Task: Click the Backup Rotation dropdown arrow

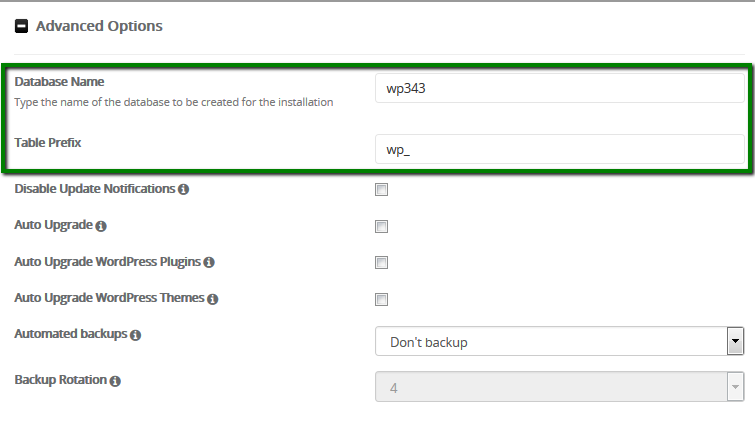Action: (735, 387)
